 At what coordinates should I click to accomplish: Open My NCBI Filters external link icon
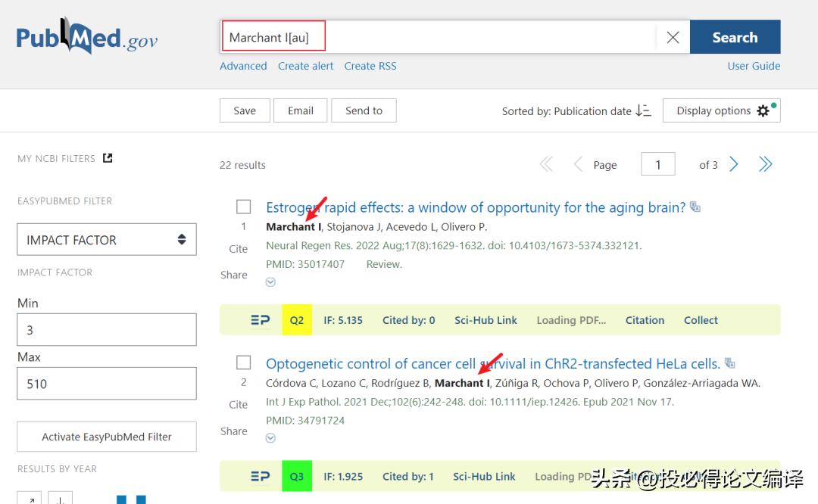click(108, 158)
